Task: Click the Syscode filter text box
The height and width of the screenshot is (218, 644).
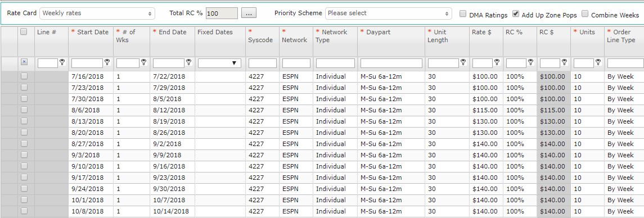Action: (263, 63)
